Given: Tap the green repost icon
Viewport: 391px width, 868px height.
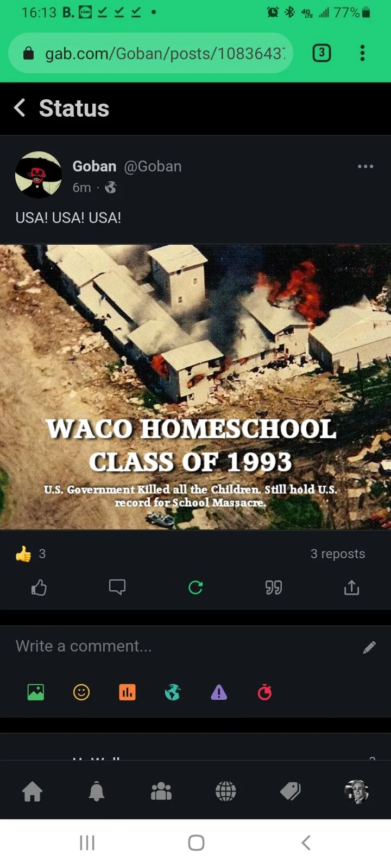Looking at the screenshot, I should [195, 588].
